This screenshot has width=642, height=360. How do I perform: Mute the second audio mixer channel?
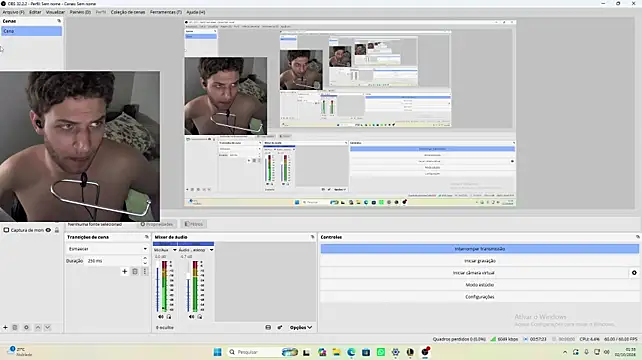pyautogui.click(x=192, y=317)
